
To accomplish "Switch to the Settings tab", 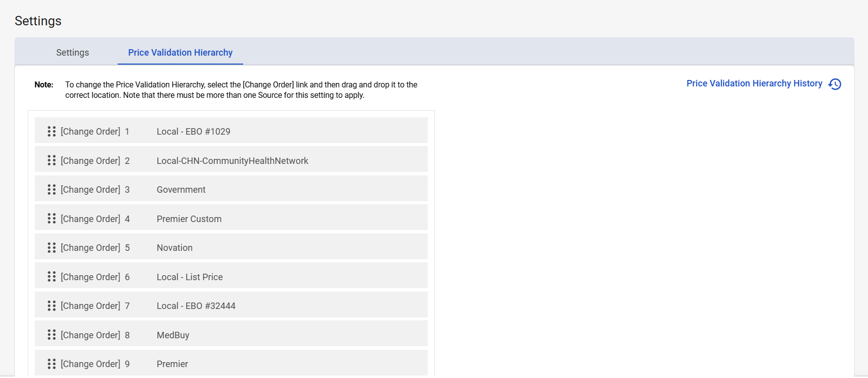I will click(72, 53).
